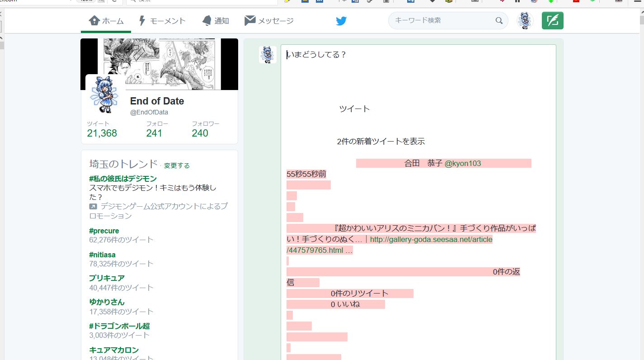Viewport: 644px width, 360px height.
Task: Click the 0件のリツイート retweet text
Action: point(360,294)
